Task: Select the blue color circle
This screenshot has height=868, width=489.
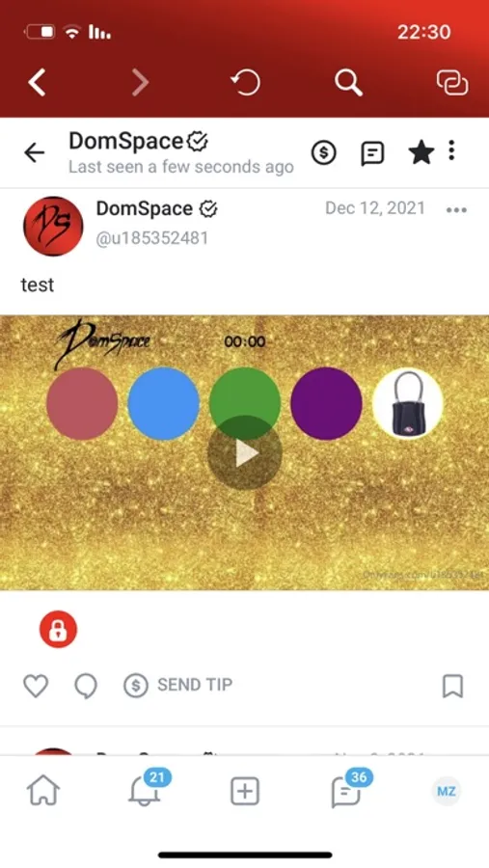Action: 163,403
